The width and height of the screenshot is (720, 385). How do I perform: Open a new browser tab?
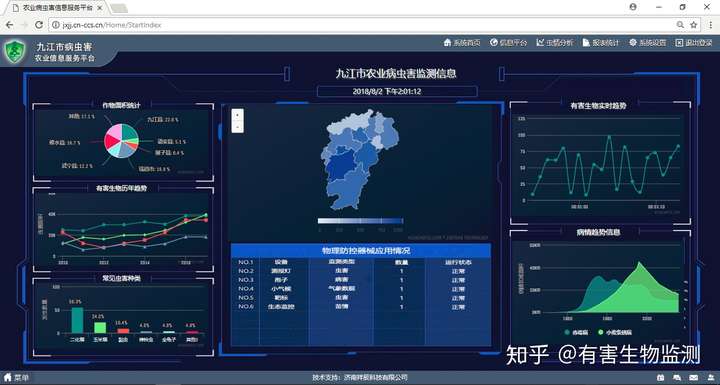[118, 8]
